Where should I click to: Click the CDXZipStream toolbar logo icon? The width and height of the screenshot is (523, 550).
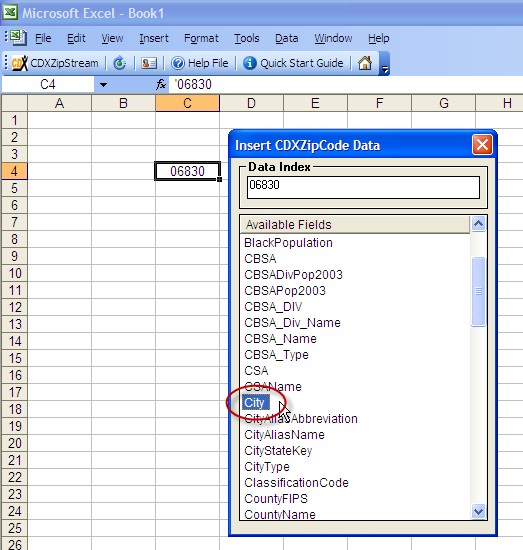pyautogui.click(x=20, y=63)
